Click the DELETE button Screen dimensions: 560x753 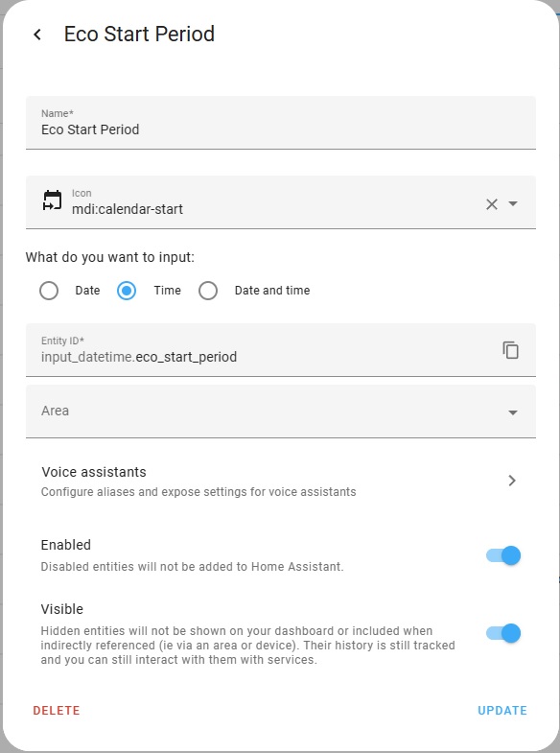[x=57, y=710]
